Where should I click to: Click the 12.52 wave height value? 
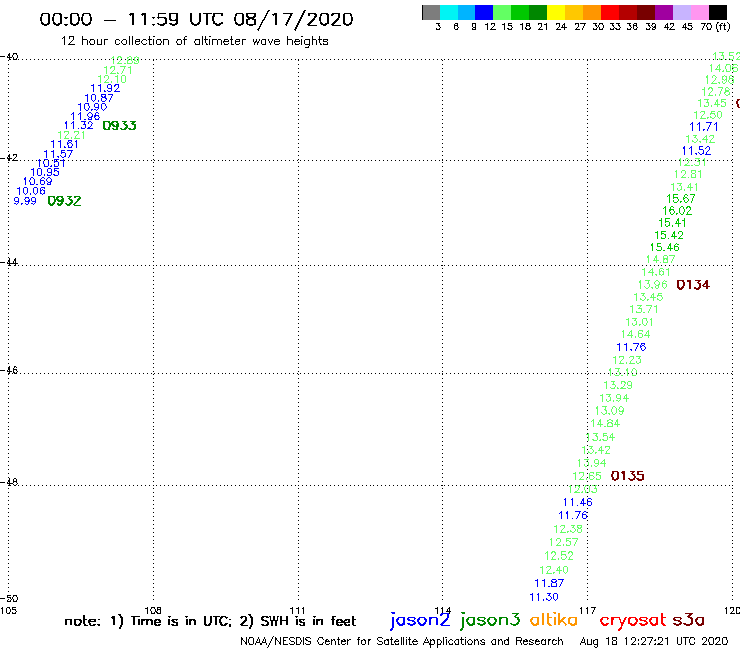(559, 556)
